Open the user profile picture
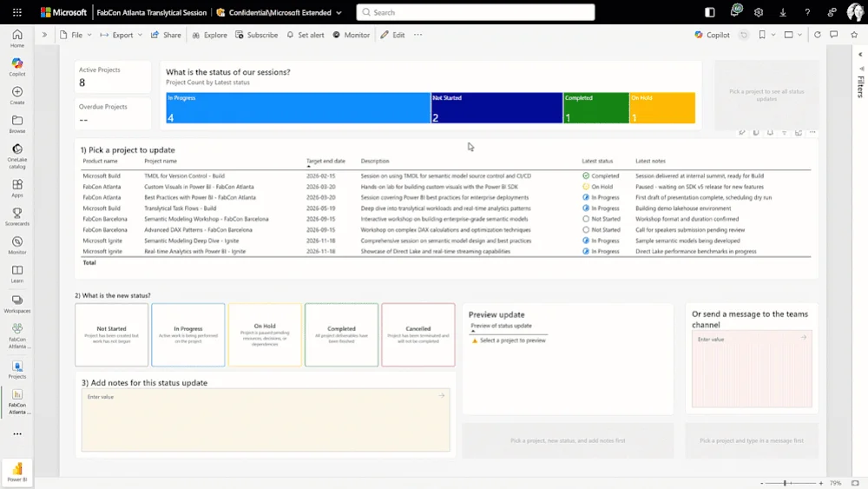Image resolution: width=868 pixels, height=489 pixels. (855, 12)
